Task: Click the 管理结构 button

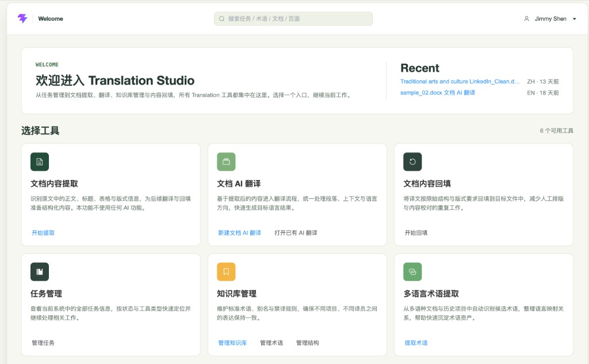Action: click(x=308, y=343)
